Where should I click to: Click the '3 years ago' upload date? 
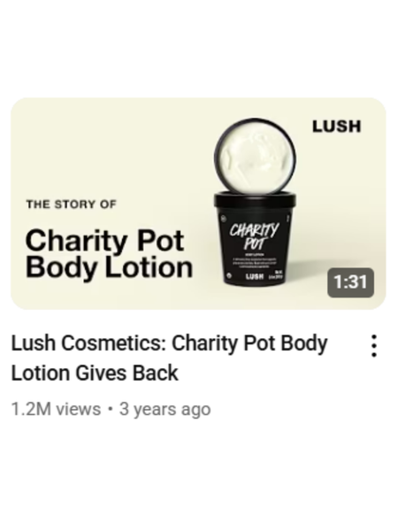pos(165,410)
